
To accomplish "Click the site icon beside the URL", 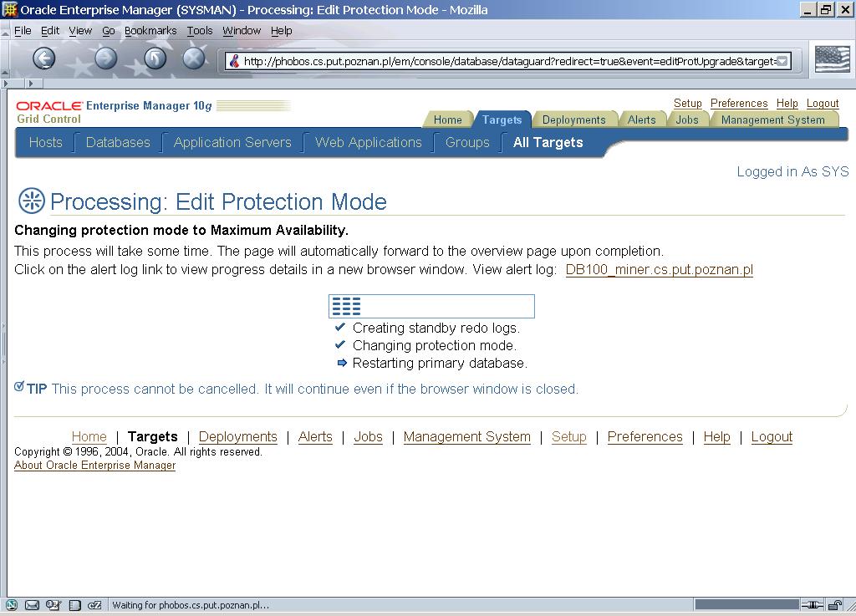I will (x=234, y=60).
